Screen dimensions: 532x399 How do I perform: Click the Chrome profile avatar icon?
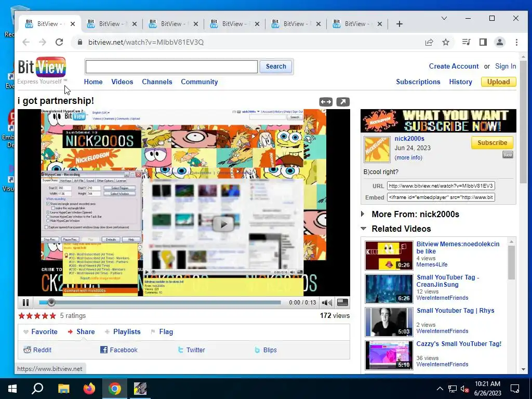tap(499, 42)
